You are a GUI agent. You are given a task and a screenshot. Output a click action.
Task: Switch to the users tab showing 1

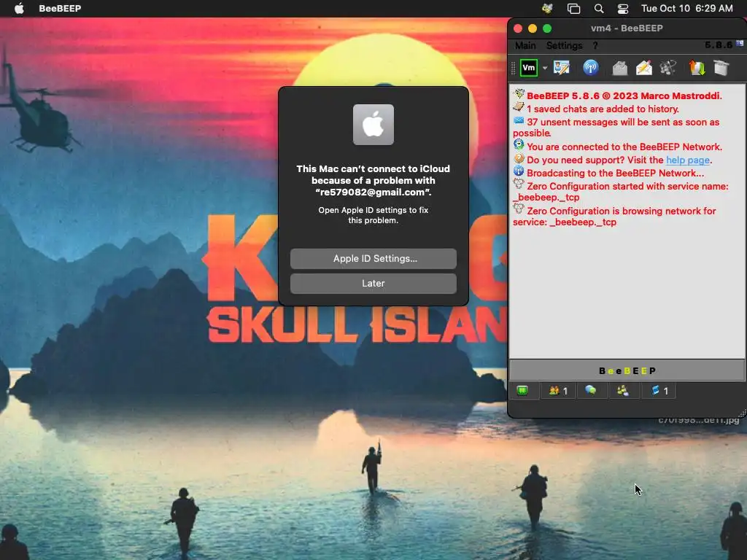(558, 391)
